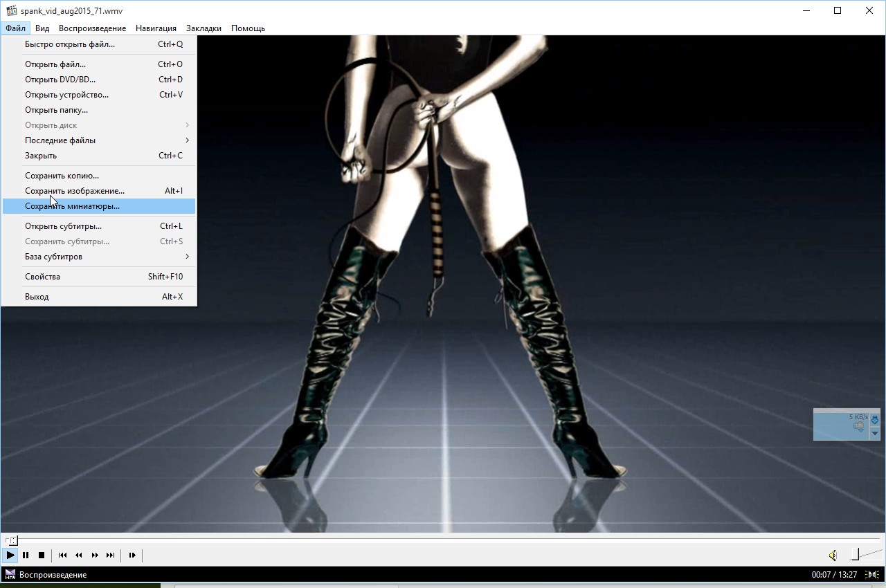Choose Закрыть in the File menu
The height and width of the screenshot is (588, 886).
(99, 156)
